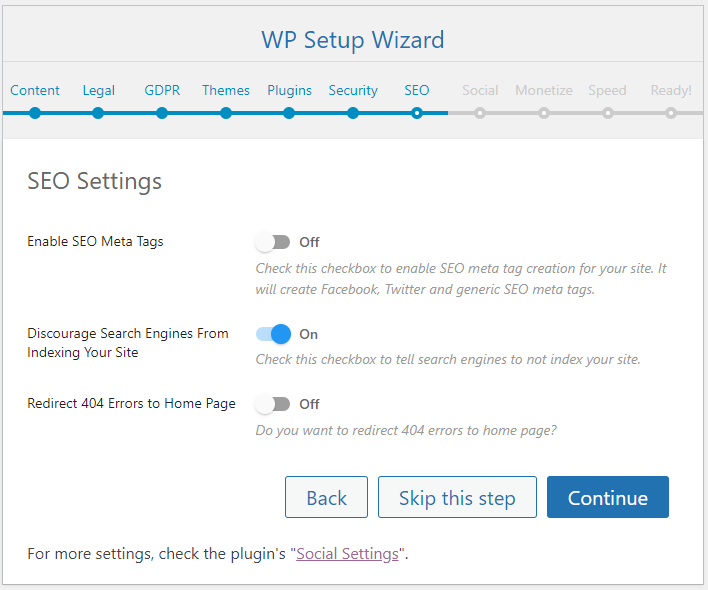Click the Ready! progress dot
This screenshot has height=590, width=708.
(x=671, y=113)
